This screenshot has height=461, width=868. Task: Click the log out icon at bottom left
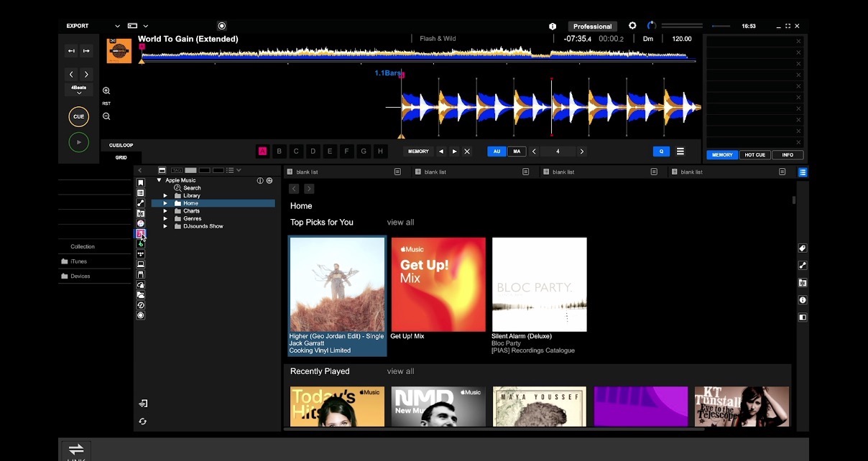[x=142, y=403]
